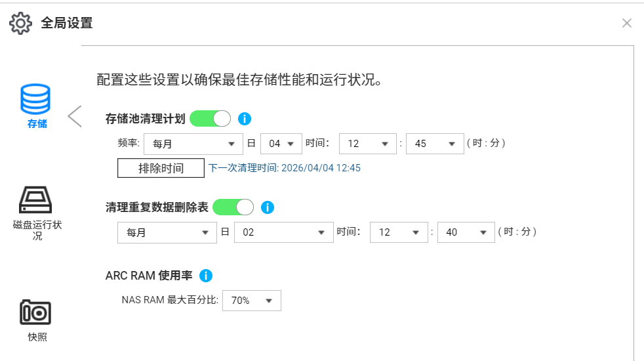Open the 磁盘运行状况 disk health icon
The width and height of the screenshot is (644, 361).
[35, 200]
